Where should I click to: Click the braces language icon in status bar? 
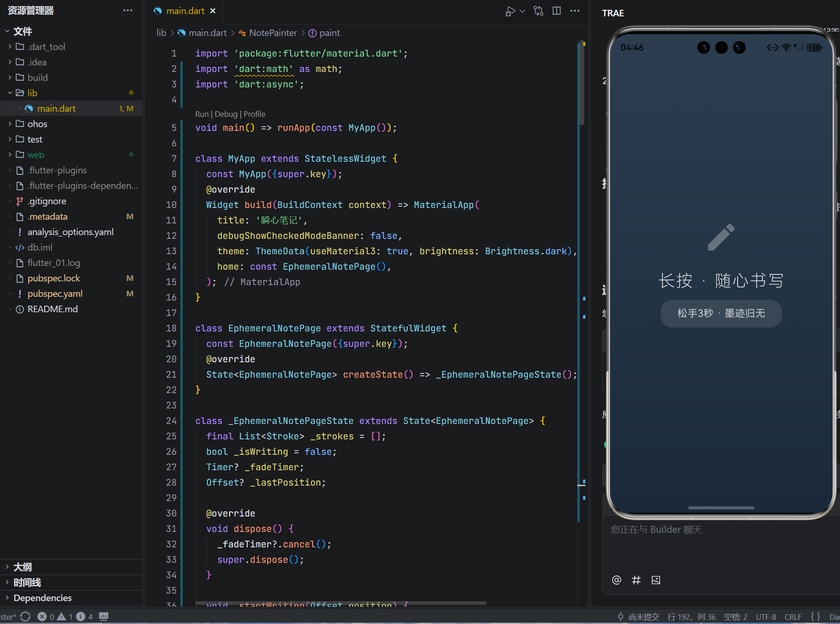coord(815,617)
